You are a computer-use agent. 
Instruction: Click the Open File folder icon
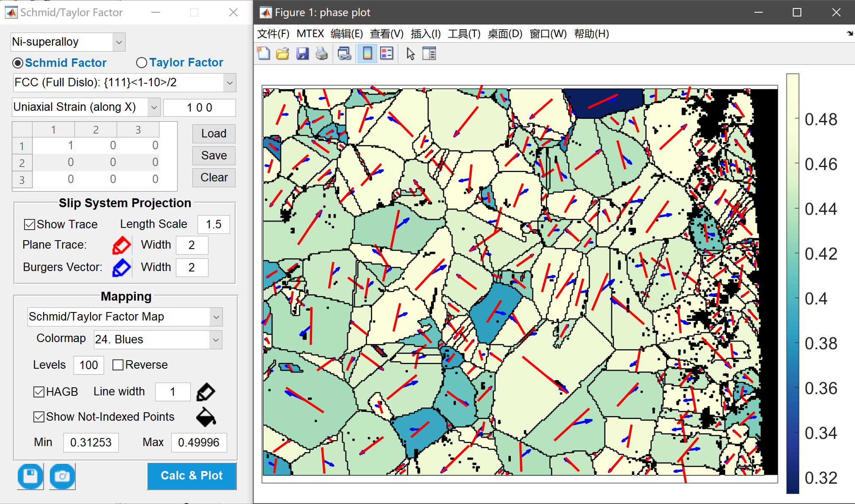[x=282, y=54]
